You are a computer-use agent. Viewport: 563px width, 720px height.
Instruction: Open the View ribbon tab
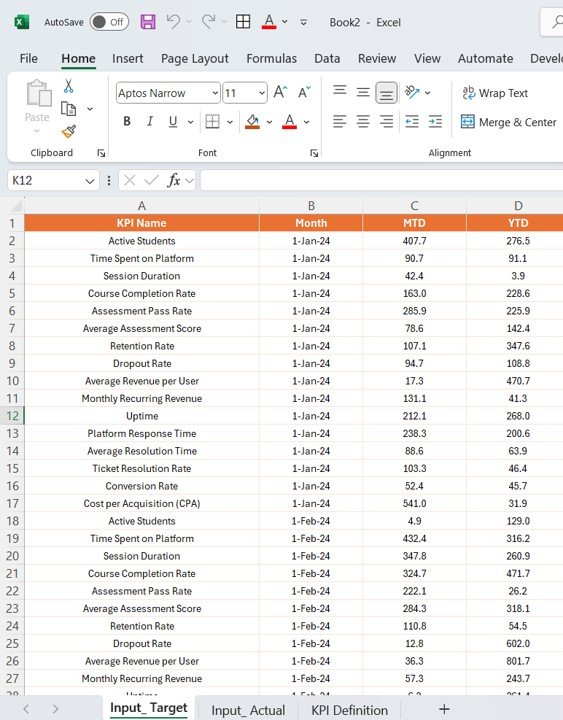(x=427, y=58)
